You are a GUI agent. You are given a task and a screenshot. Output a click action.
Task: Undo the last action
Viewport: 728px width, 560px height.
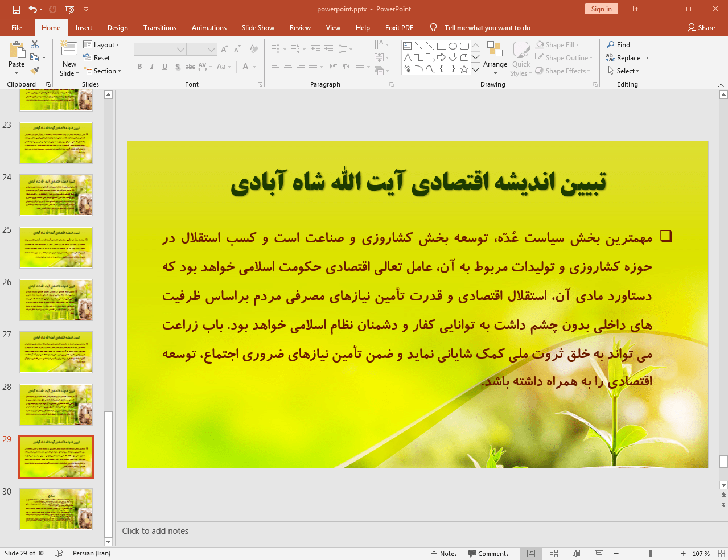pyautogui.click(x=32, y=9)
